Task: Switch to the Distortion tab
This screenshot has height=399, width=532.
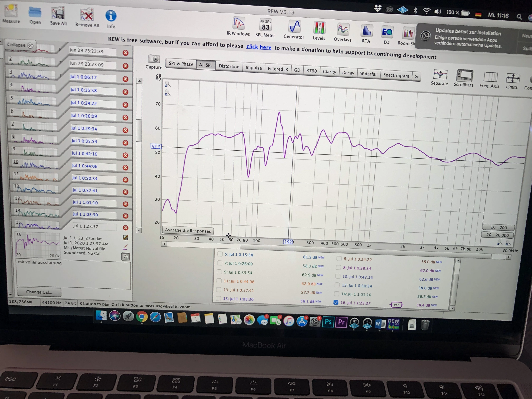Action: click(x=229, y=66)
